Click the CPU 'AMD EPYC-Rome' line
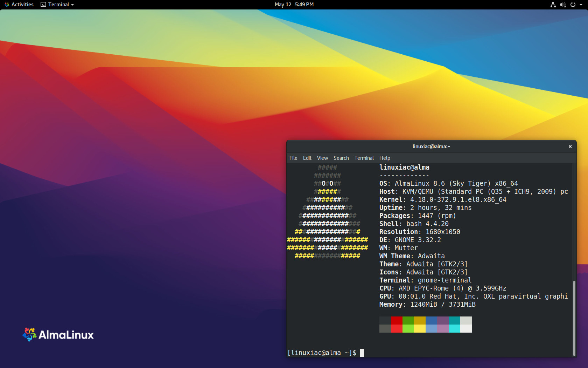The image size is (588, 368). [443, 288]
